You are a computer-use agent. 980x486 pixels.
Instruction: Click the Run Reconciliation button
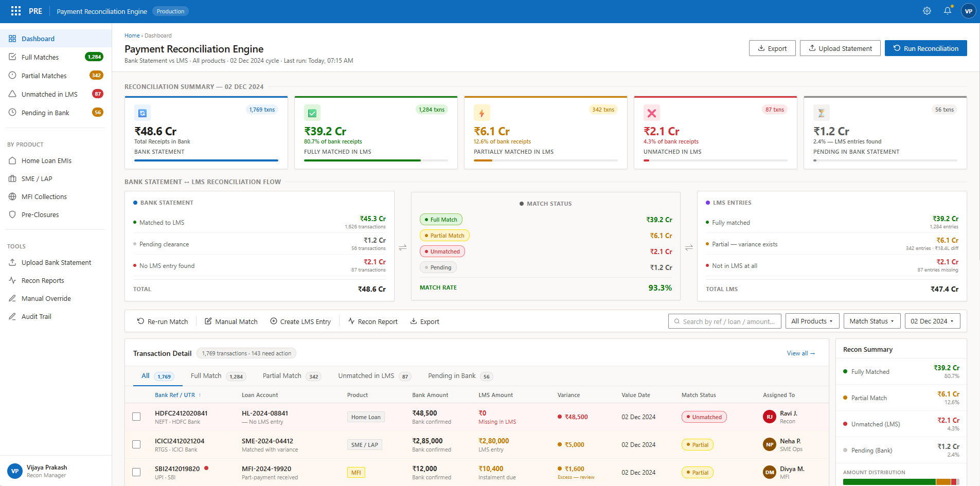925,48
